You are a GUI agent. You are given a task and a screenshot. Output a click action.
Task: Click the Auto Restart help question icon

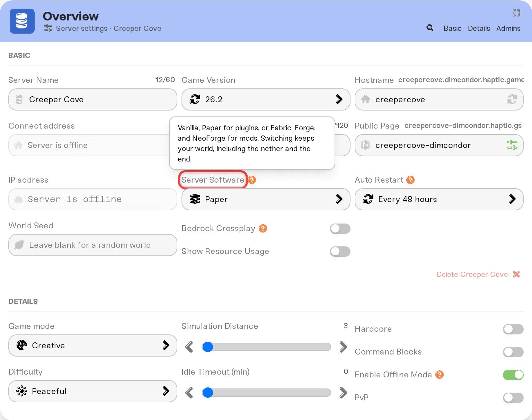[410, 180]
